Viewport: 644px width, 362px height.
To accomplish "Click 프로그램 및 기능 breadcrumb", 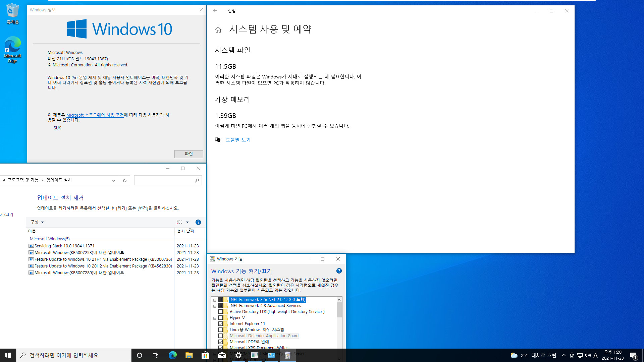I will tap(23, 180).
